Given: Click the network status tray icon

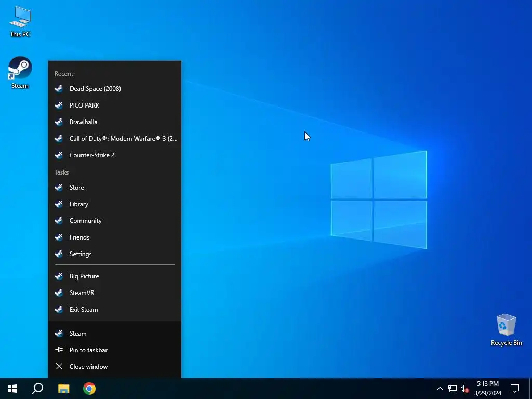Looking at the screenshot, I should tap(453, 389).
